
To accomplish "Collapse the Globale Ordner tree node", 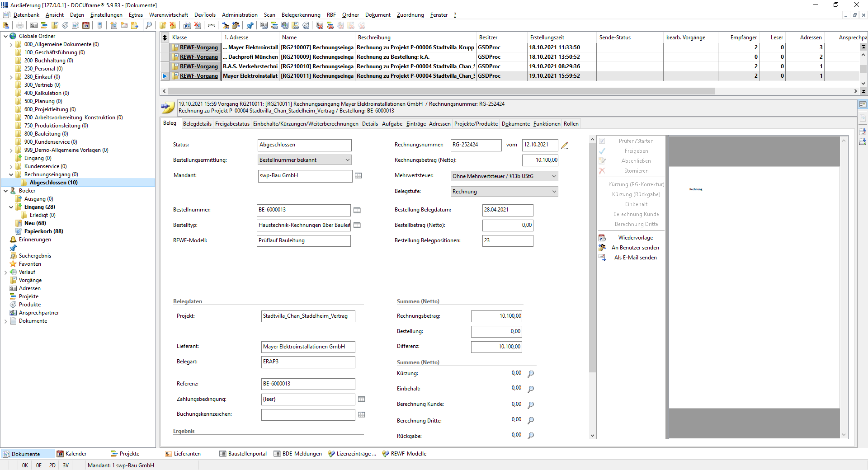I will click(x=5, y=36).
